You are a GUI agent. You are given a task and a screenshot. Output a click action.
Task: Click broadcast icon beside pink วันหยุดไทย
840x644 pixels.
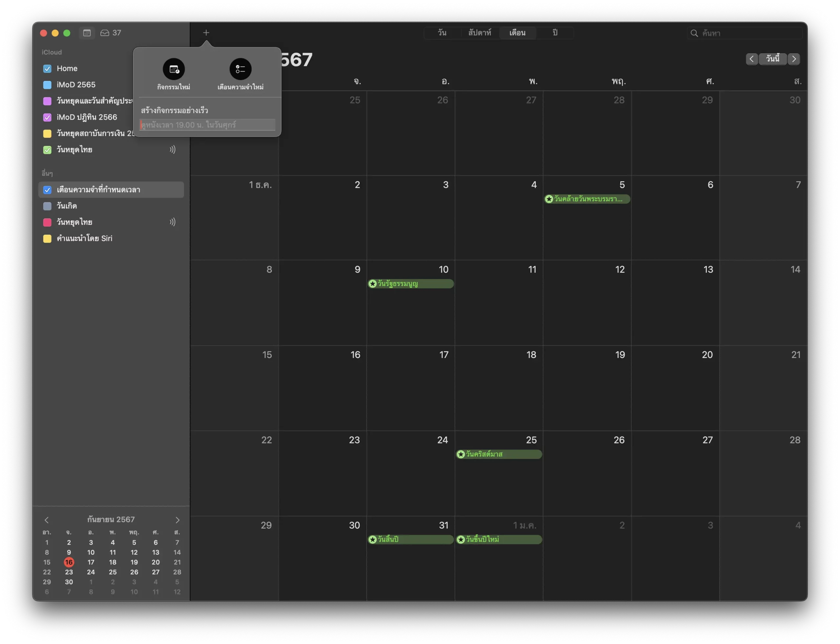[173, 222]
